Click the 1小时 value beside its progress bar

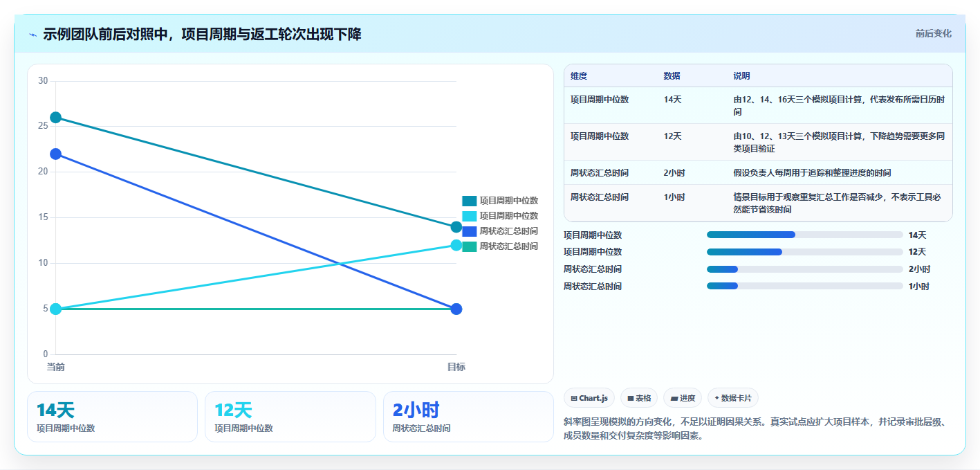(919, 286)
